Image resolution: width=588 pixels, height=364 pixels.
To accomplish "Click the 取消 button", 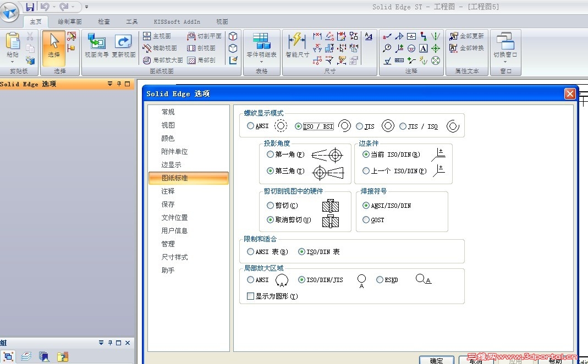I will pos(475,360).
